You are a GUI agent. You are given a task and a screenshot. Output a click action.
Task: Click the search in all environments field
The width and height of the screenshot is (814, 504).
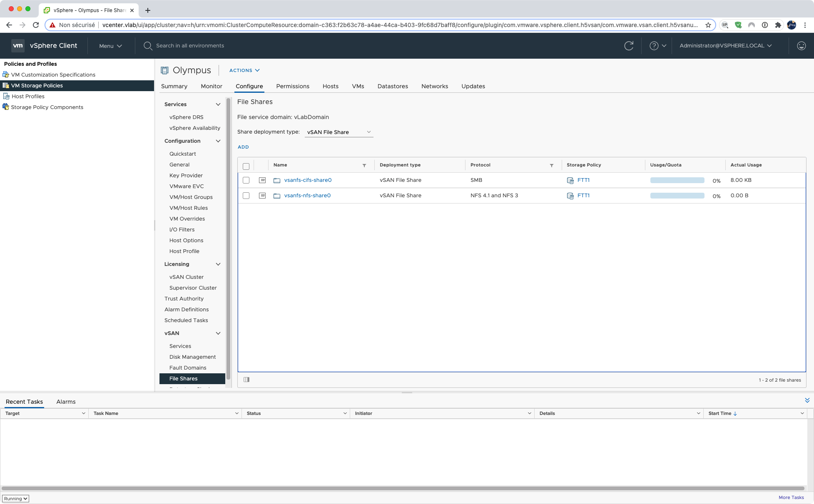[x=190, y=46]
